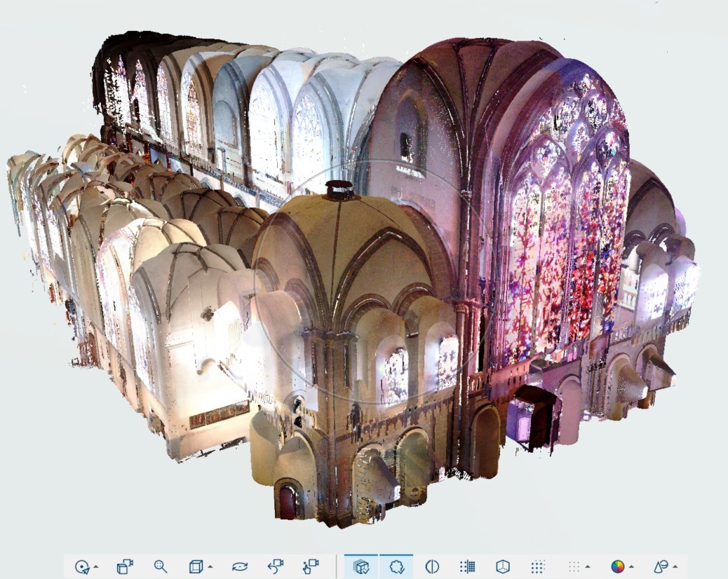The width and height of the screenshot is (728, 579).
Task: Click the camera look-at object icon
Action: coord(125,566)
